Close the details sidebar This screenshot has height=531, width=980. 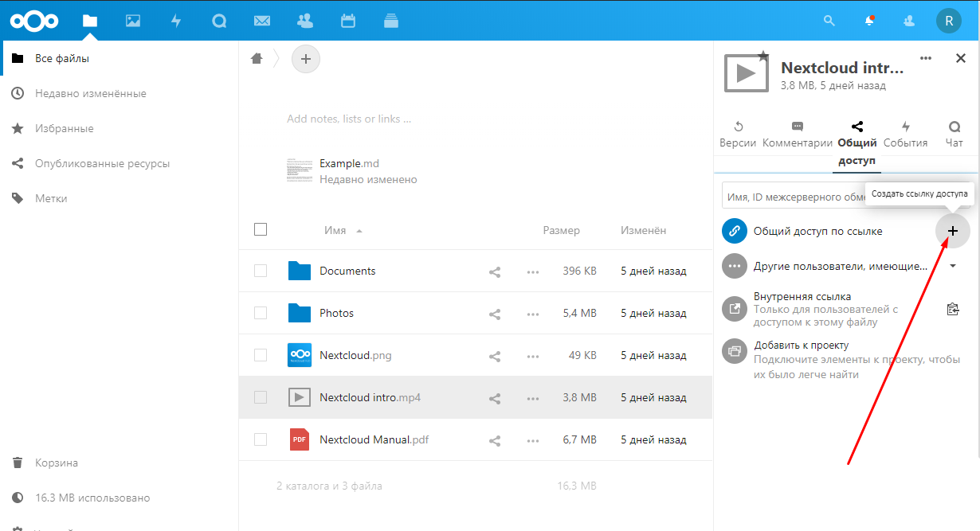pyautogui.click(x=961, y=58)
